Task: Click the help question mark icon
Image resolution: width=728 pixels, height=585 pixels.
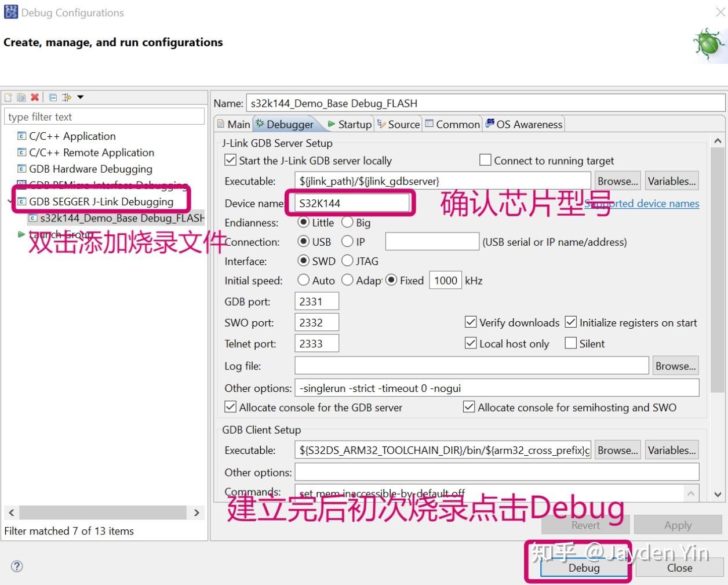Action: 17,567
